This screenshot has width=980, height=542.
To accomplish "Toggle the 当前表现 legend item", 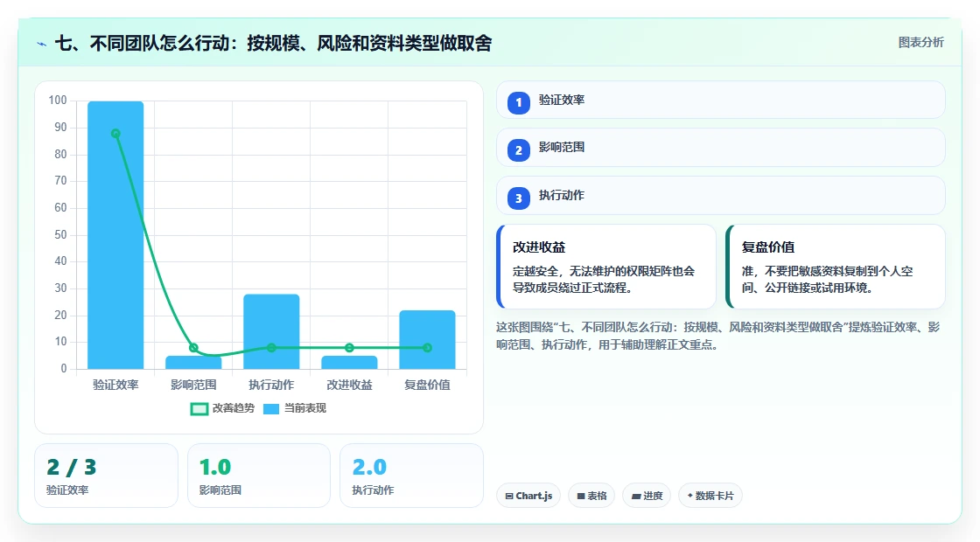I will pyautogui.click(x=294, y=408).
